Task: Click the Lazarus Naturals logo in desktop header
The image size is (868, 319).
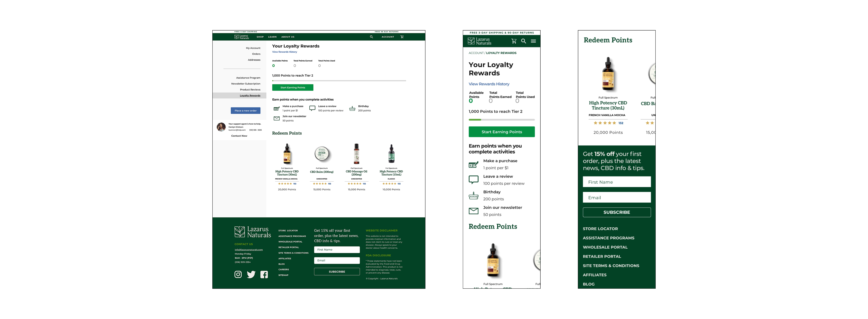Action: tap(242, 37)
